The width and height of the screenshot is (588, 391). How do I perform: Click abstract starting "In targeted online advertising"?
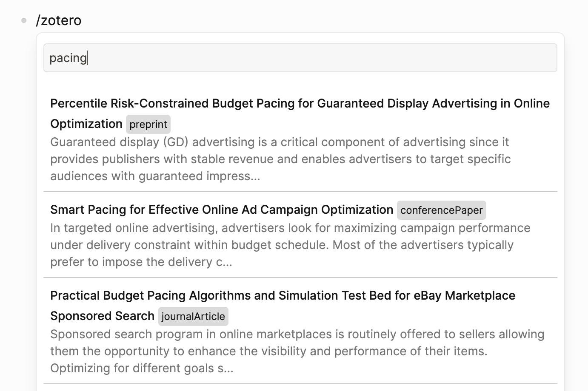point(290,228)
